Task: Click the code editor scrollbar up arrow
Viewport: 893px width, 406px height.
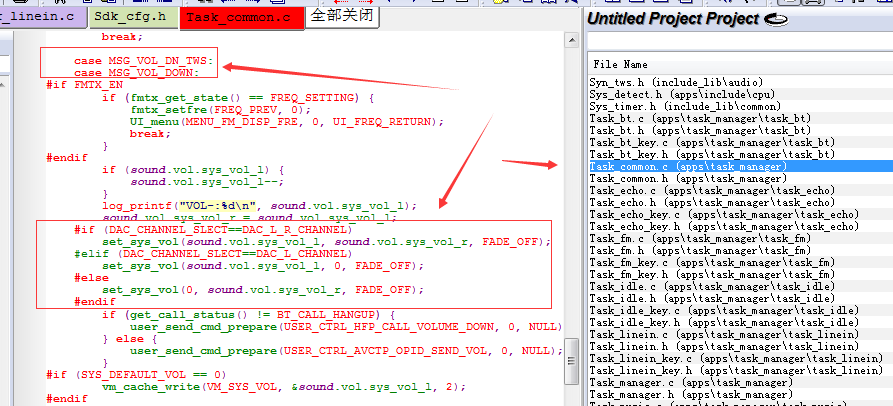Action: (x=571, y=40)
